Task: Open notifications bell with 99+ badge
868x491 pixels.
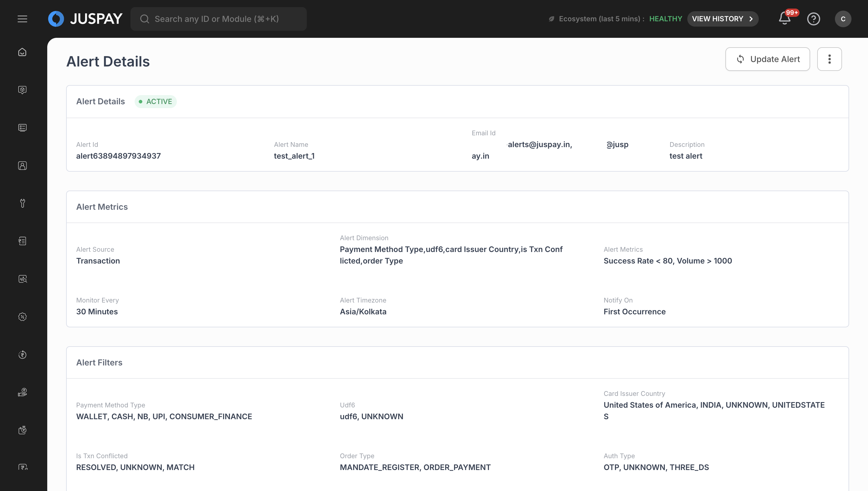Action: pos(785,19)
